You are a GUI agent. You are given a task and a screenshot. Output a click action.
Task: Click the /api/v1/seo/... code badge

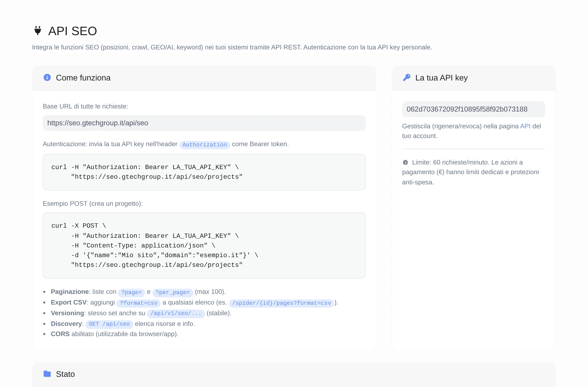point(176,313)
